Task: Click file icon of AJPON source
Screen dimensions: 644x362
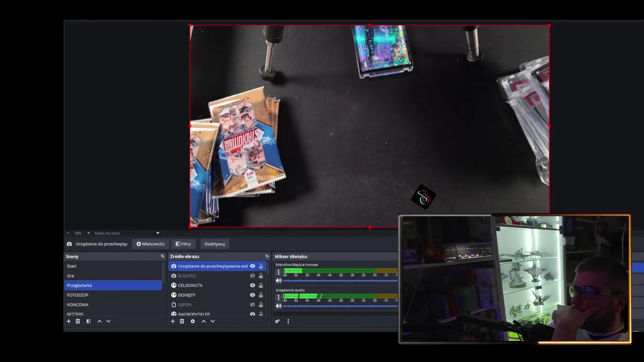Action: click(174, 304)
